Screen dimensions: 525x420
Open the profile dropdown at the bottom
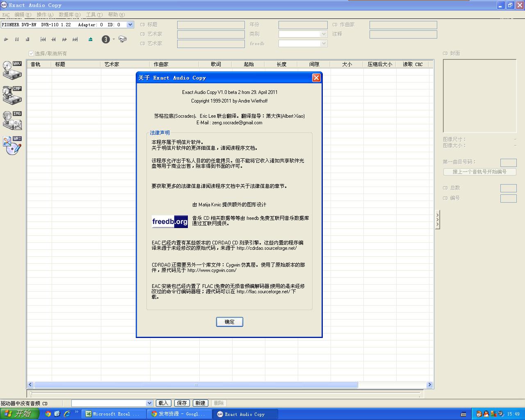(x=149, y=403)
